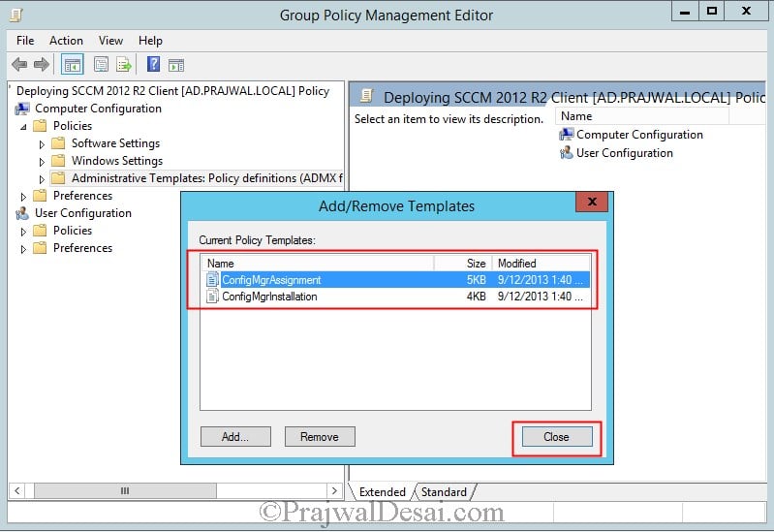Click the tree pane horizontal scrollbar thumb
The image size is (774, 532).
click(x=125, y=490)
